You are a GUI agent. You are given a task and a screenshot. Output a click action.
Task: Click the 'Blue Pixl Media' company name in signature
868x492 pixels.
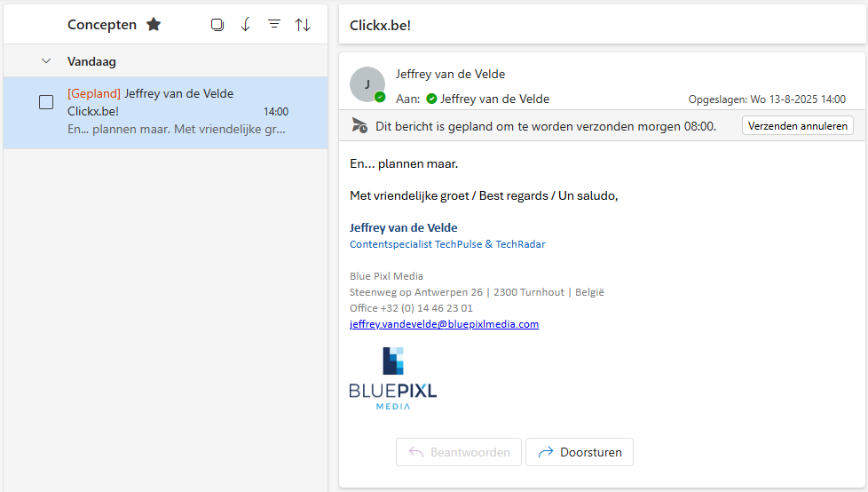pos(386,276)
